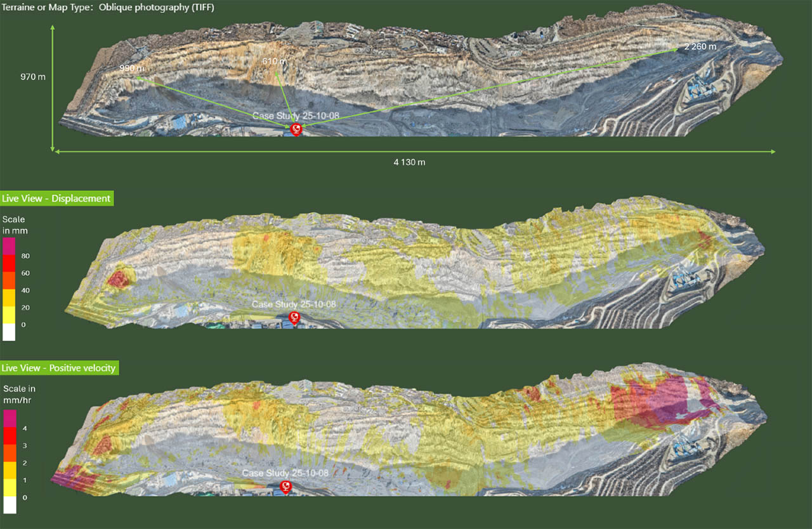Image resolution: width=812 pixels, height=529 pixels.
Task: Click the '970 m' height dimension label
Action: 33,77
